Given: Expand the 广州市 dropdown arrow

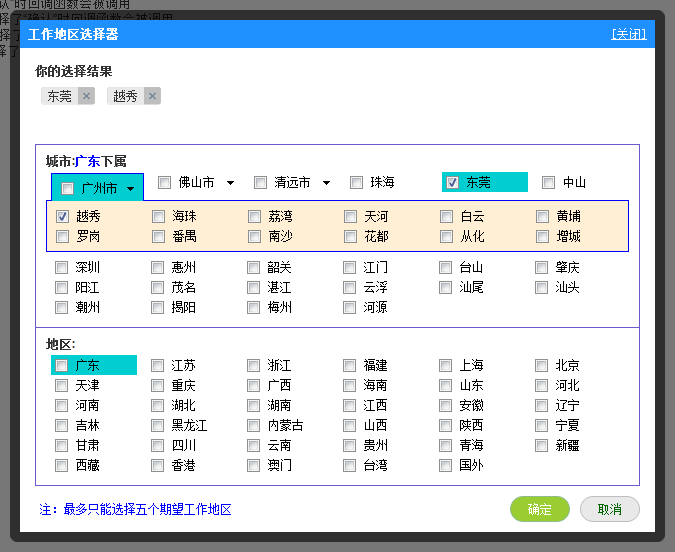Looking at the screenshot, I should tap(130, 188).
